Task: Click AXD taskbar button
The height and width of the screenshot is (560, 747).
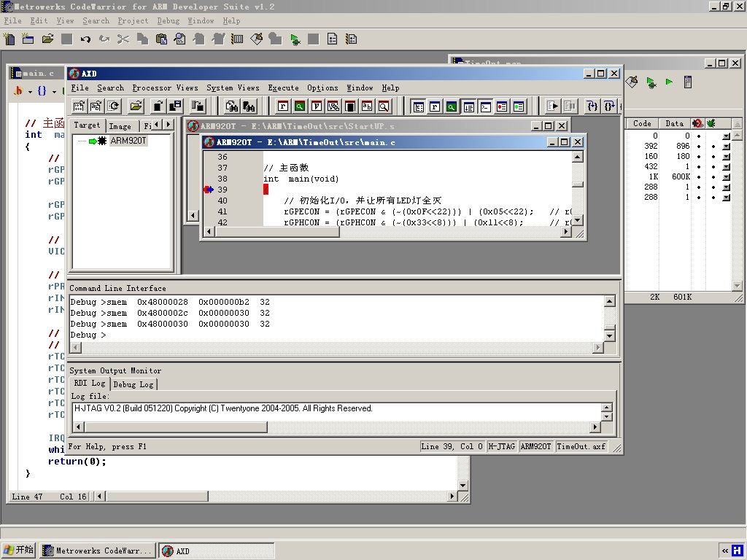Action: point(216,551)
